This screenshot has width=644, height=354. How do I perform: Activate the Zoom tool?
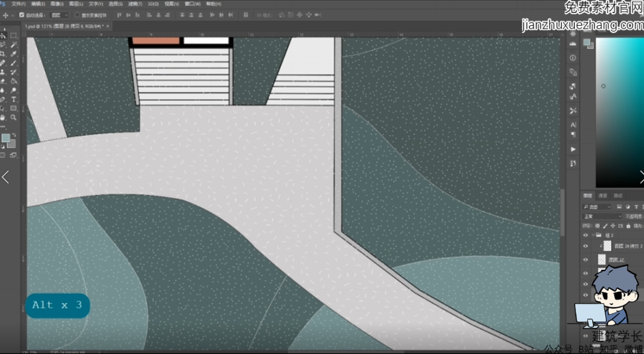[14, 118]
